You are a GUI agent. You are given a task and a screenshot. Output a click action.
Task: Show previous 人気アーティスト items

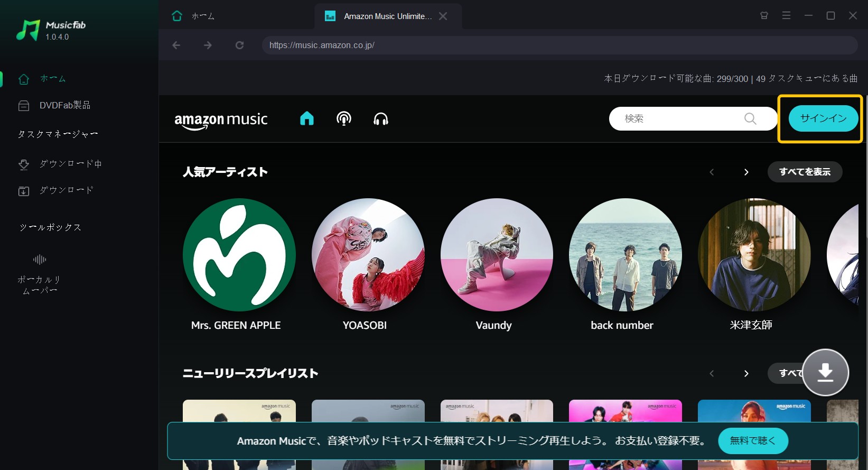712,172
